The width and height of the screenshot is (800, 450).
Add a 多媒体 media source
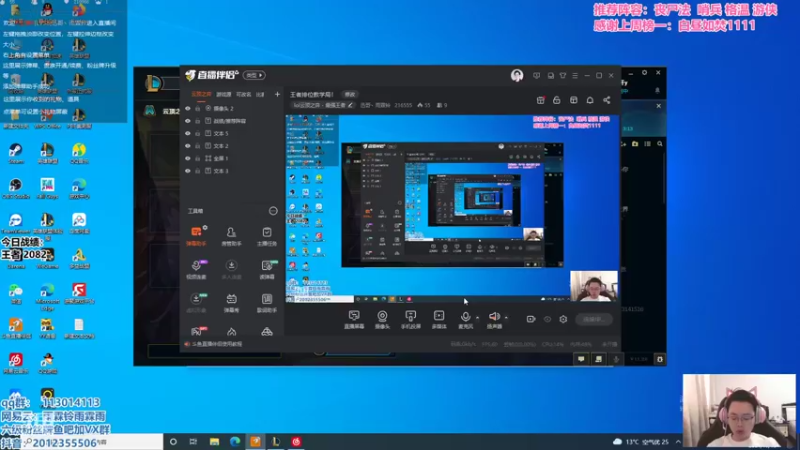pos(439,319)
